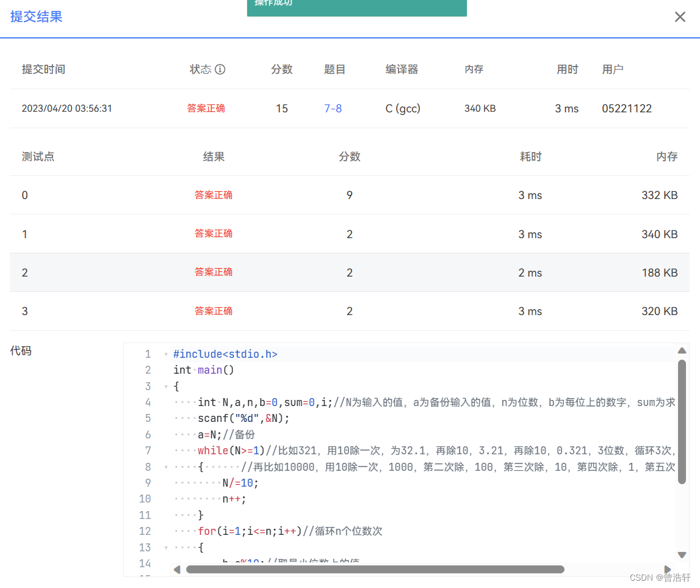Click the summary memory value 340 KB
This screenshot has width=700, height=588.
pyautogui.click(x=480, y=109)
